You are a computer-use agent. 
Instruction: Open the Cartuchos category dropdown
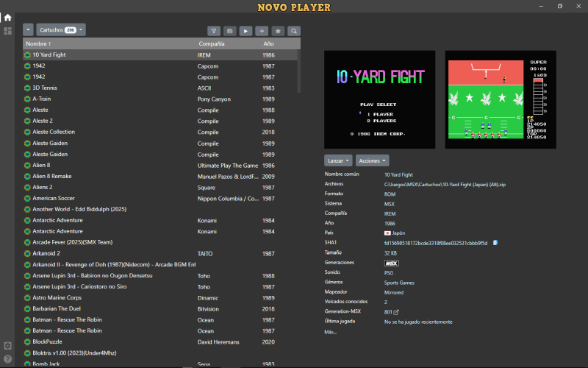(x=61, y=29)
